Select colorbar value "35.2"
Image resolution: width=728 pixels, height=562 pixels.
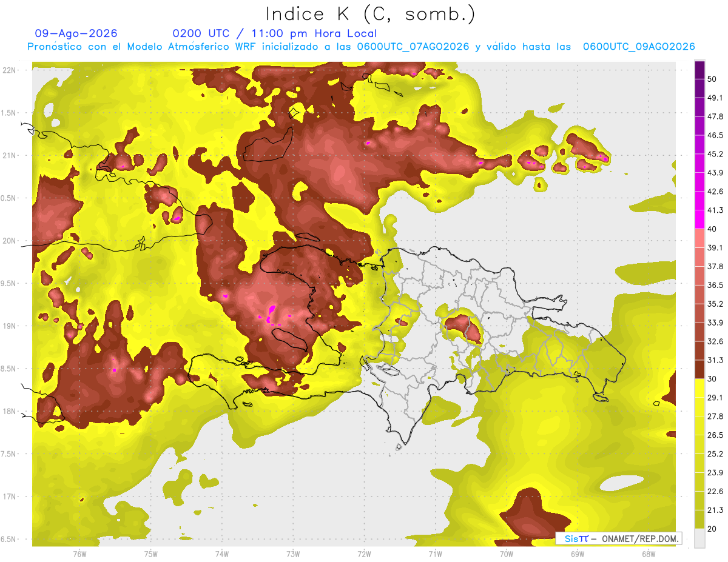tap(715, 304)
